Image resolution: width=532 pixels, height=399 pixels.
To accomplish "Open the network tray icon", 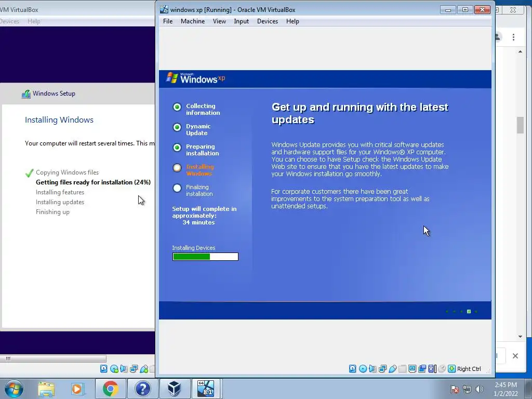I will (467, 389).
